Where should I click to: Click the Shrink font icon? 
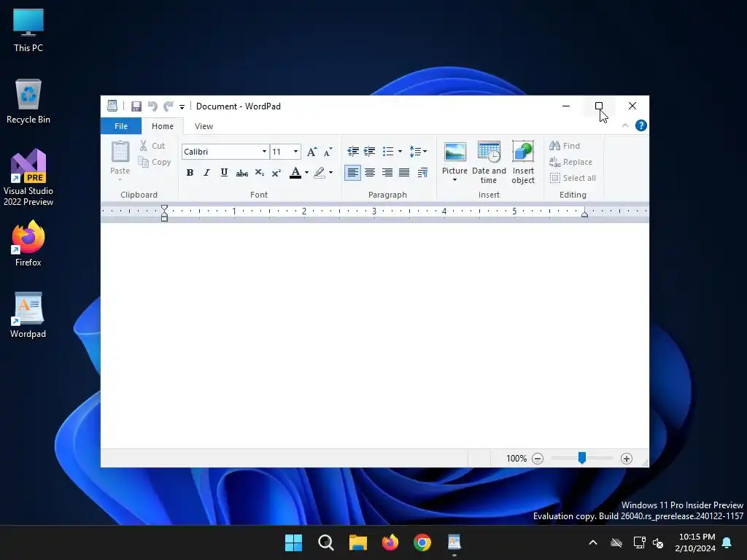[x=328, y=152]
